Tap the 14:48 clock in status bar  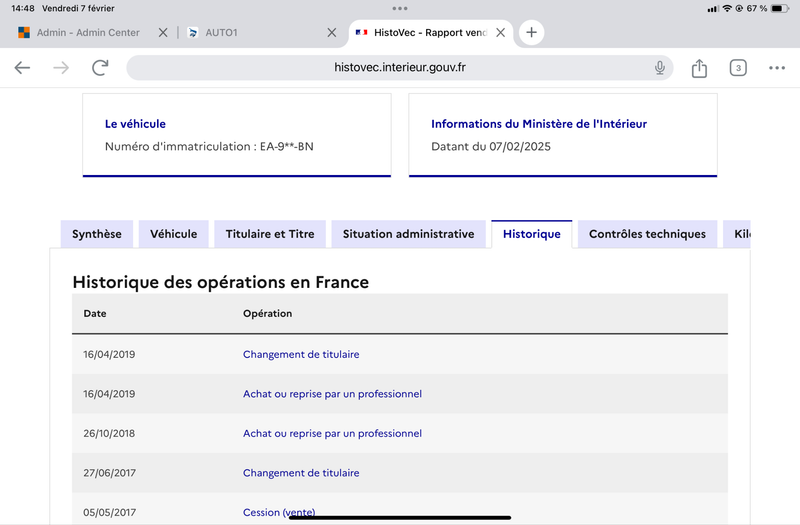(x=23, y=8)
